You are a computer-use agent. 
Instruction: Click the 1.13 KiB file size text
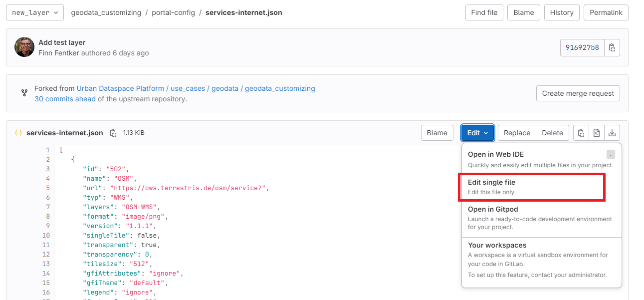(134, 133)
